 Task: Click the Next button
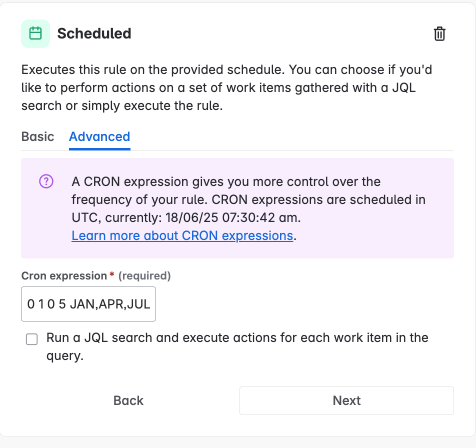coord(346,400)
